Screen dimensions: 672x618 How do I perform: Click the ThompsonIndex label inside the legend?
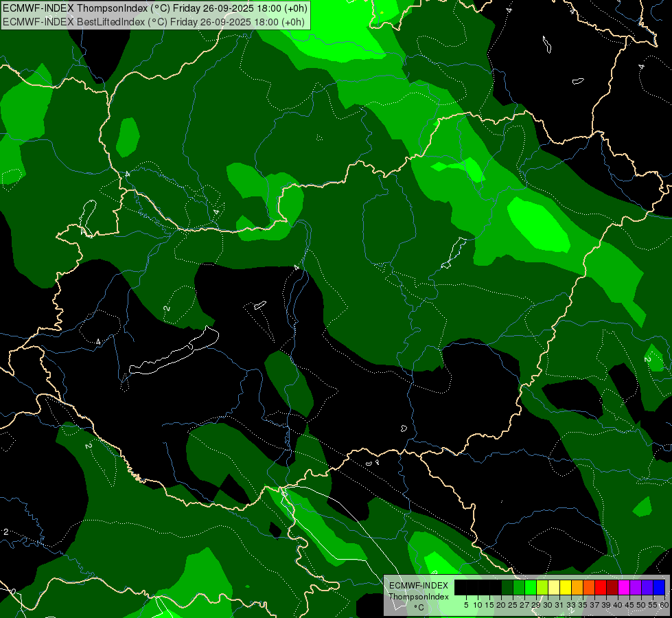(419, 597)
